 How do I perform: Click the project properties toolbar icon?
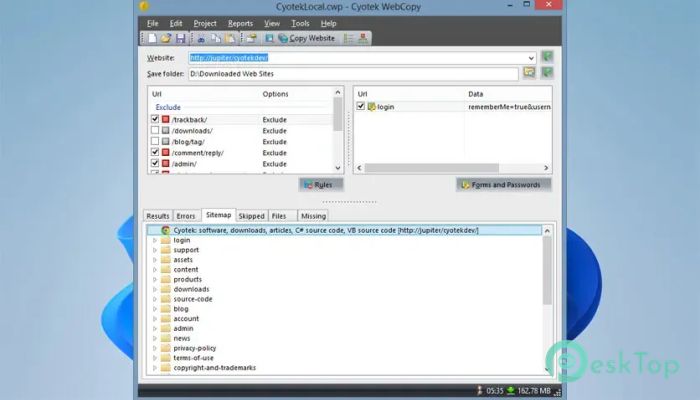(x=251, y=38)
